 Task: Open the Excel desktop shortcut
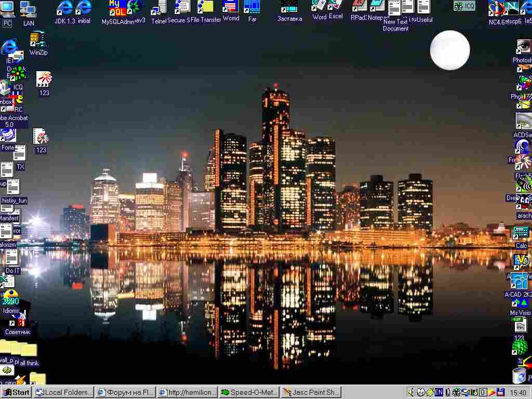click(336, 9)
